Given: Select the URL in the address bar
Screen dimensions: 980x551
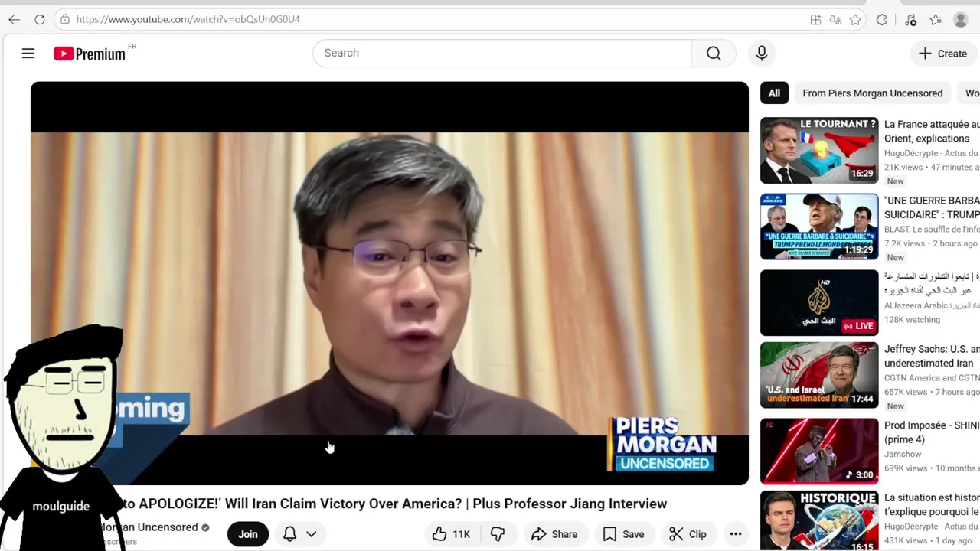Looking at the screenshot, I should coord(188,19).
